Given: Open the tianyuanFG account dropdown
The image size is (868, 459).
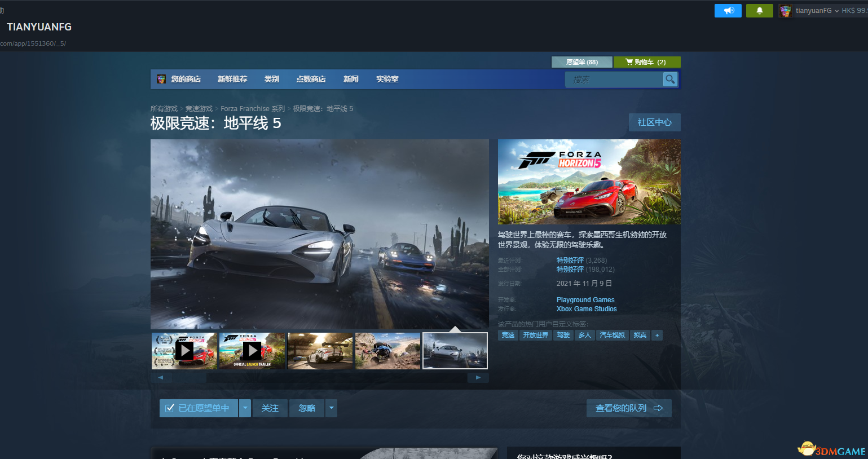Looking at the screenshot, I should (x=817, y=11).
